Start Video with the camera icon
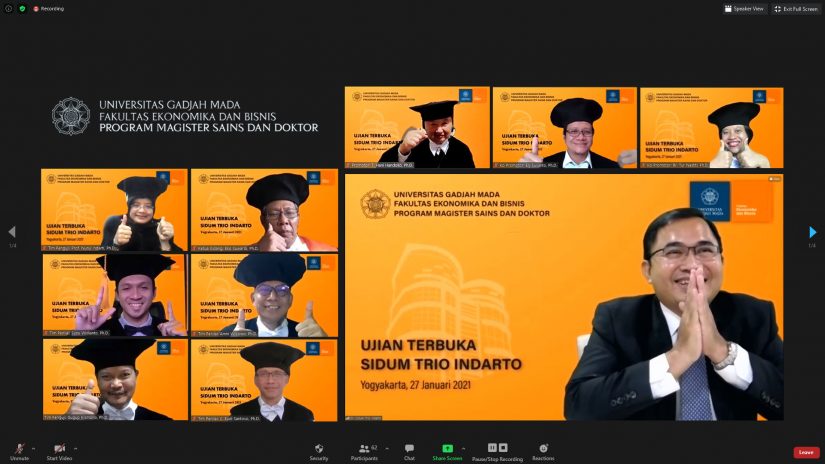The width and height of the screenshot is (825, 464). [x=60, y=449]
